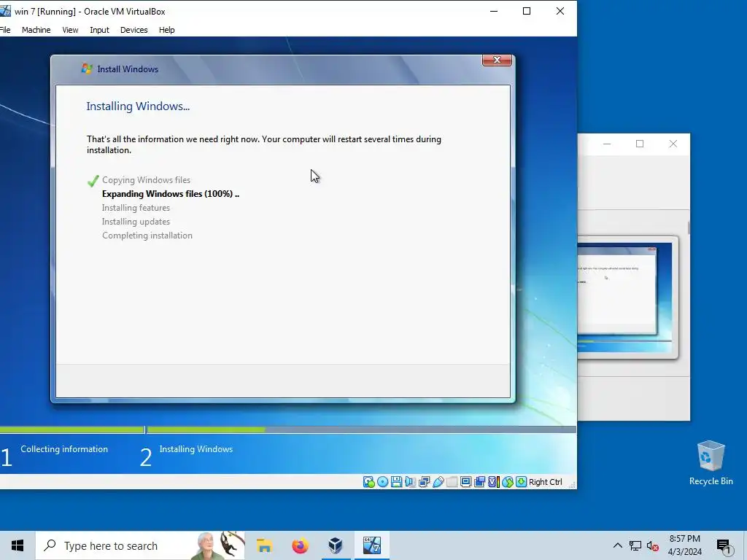This screenshot has width=747, height=560.
Task: Open the Devices menu
Action: click(134, 29)
